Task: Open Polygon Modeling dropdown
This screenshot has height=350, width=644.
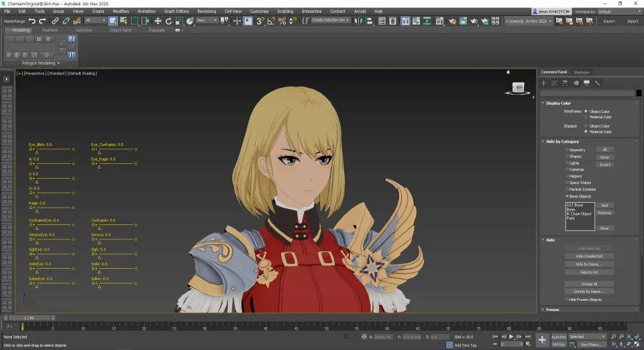Action: click(x=41, y=63)
